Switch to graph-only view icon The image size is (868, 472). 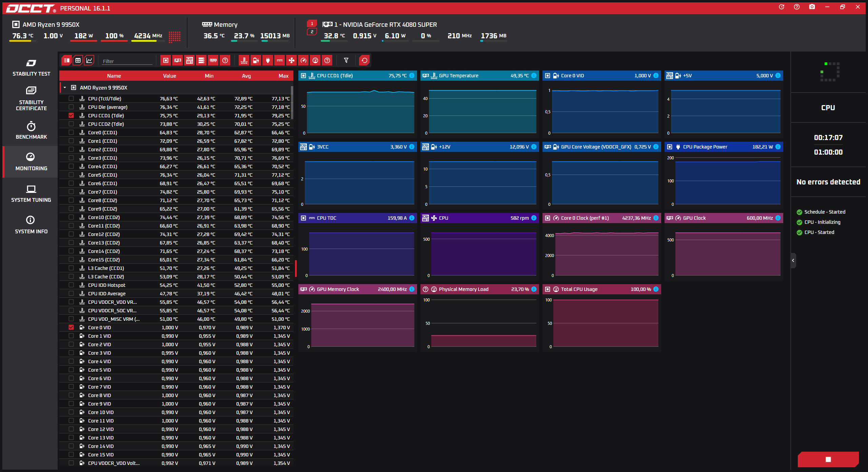(89, 61)
